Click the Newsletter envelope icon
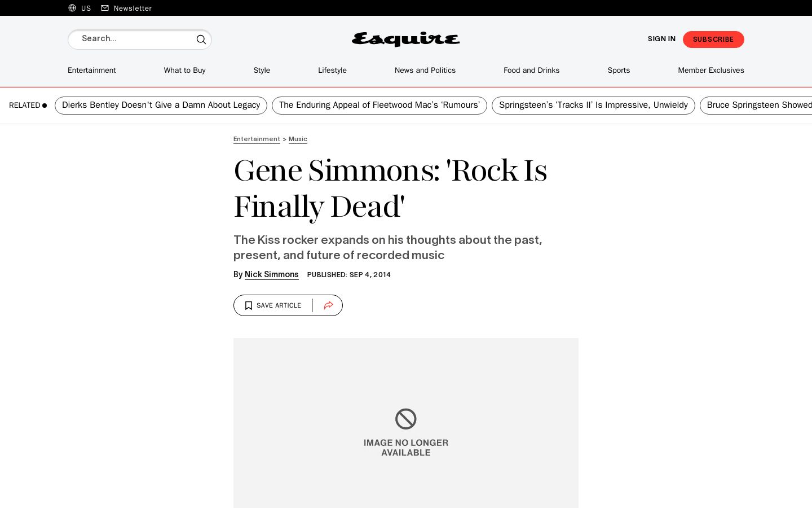Screen dimensions: 812x508 coord(105,8)
